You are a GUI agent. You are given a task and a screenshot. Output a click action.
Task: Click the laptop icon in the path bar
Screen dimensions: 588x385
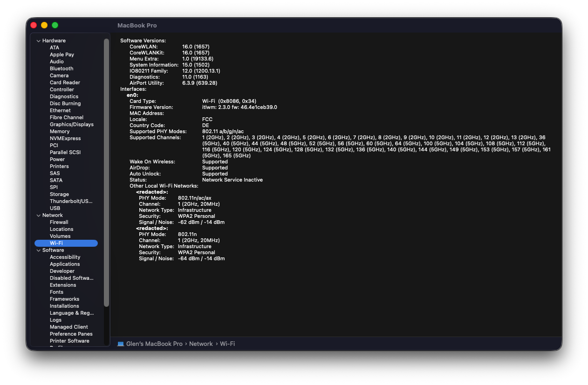click(121, 344)
